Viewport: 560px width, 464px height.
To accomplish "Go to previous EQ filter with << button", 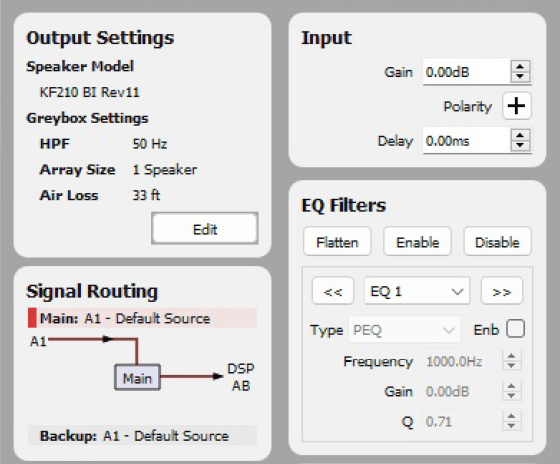I will coord(333,291).
